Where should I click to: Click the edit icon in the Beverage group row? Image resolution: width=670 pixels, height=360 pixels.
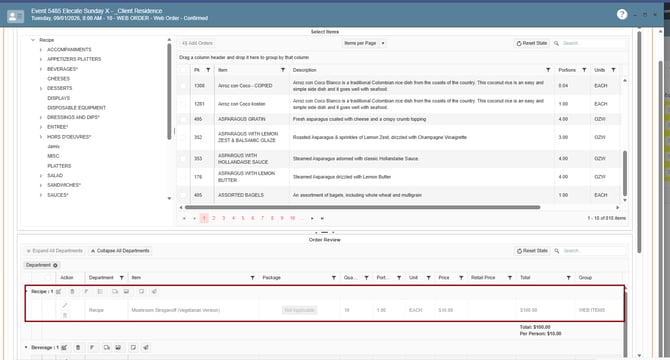tap(64, 348)
